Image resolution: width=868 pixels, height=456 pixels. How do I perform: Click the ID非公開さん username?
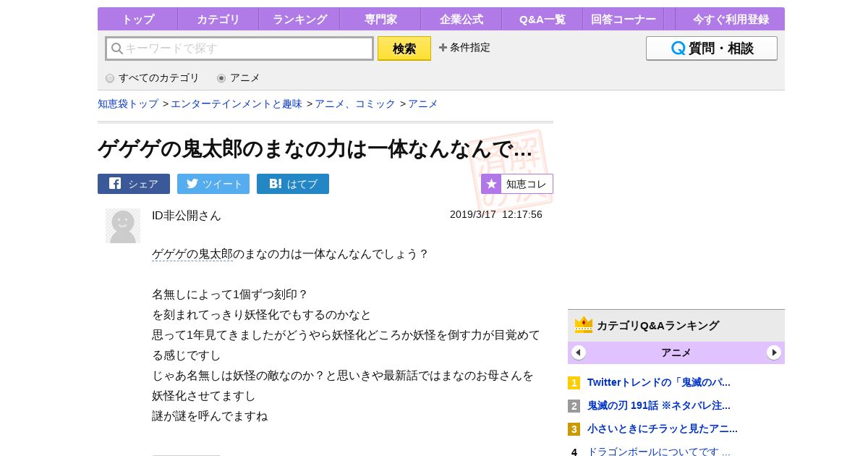click(187, 216)
